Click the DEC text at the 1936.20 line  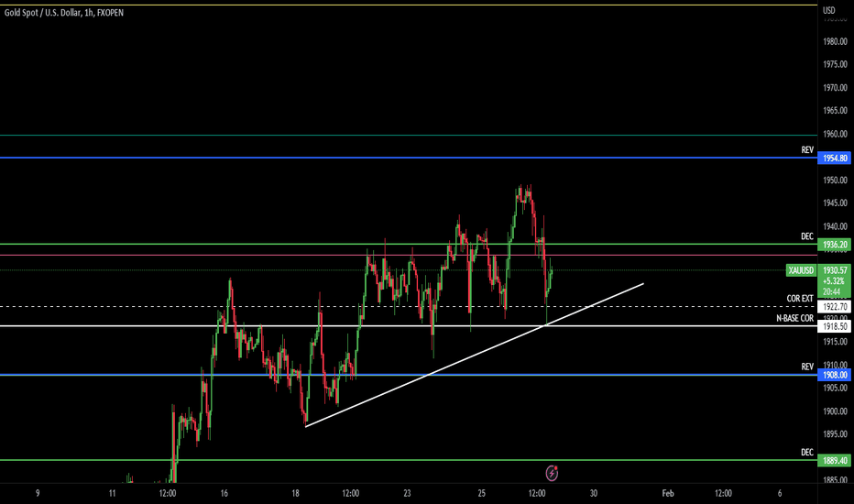[x=807, y=236]
